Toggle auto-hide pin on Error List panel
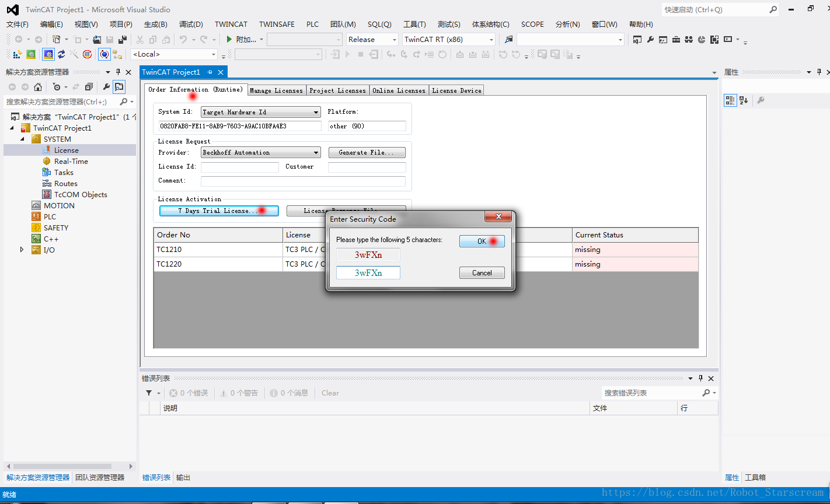Viewport: 830px width, 504px height. (x=701, y=379)
